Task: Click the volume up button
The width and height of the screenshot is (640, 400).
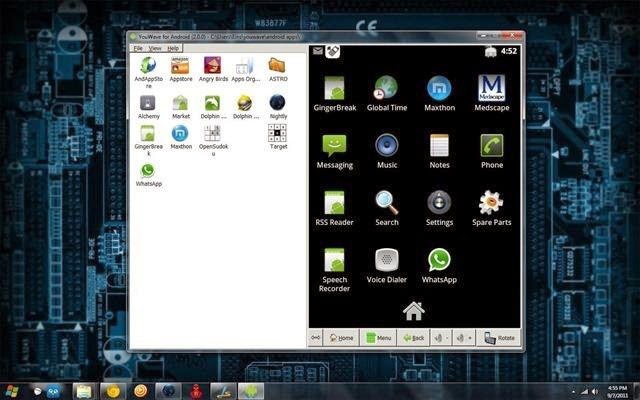Action: click(x=464, y=338)
